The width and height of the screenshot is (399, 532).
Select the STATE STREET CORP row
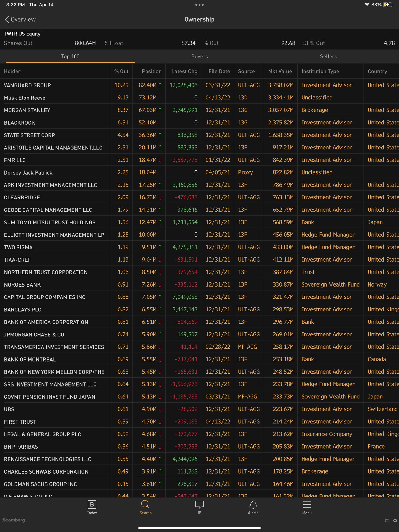pyautogui.click(x=199, y=135)
